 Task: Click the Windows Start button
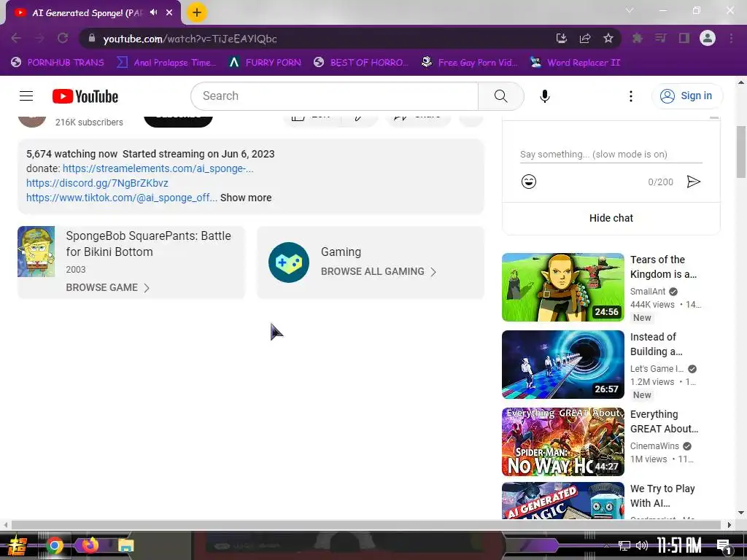click(17, 545)
